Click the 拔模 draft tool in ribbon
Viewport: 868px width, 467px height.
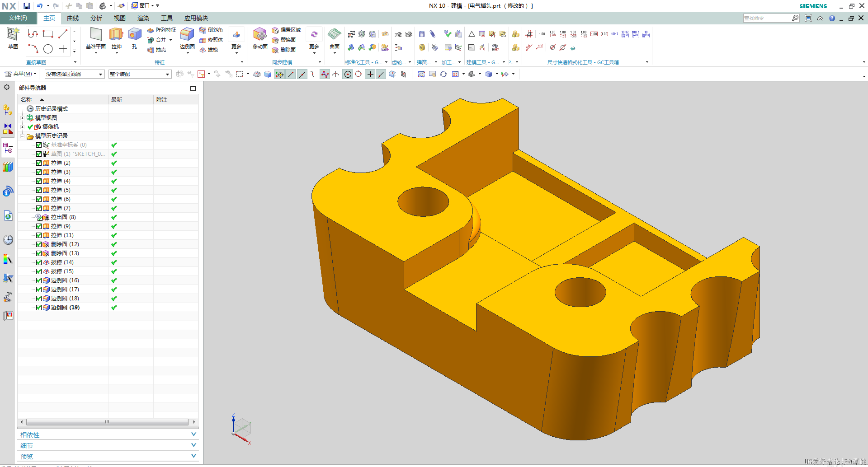pyautogui.click(x=209, y=50)
